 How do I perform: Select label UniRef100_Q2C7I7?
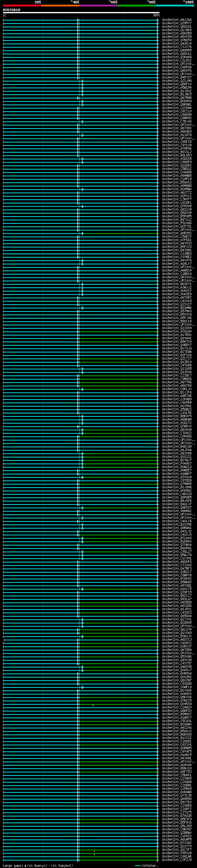click(x=177, y=358)
